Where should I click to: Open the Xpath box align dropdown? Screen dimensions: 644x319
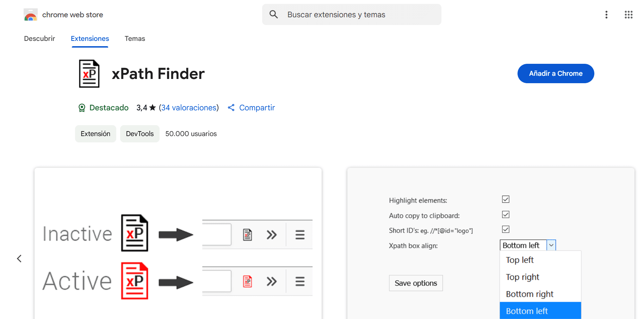click(x=551, y=245)
